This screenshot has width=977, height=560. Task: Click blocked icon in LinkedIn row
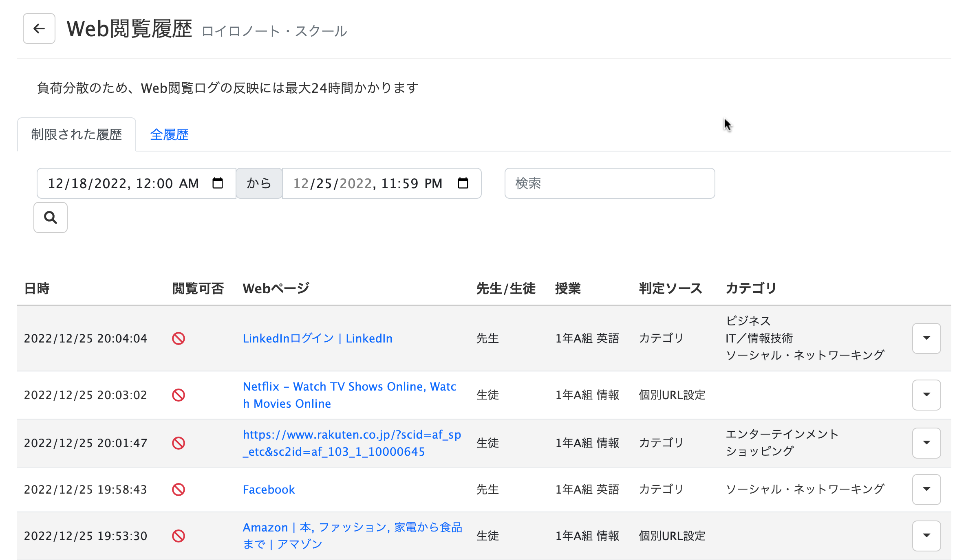pos(179,338)
